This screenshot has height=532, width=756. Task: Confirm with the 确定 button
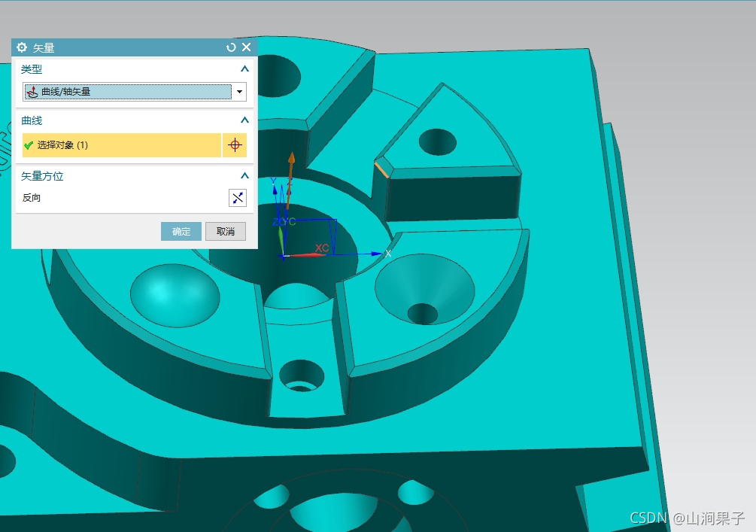pos(181,232)
